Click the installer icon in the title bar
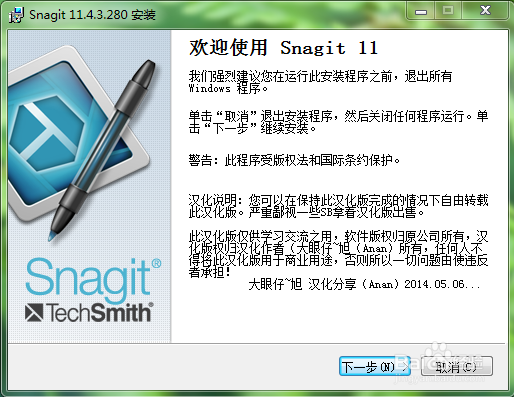The width and height of the screenshot is (514, 397). (x=16, y=15)
